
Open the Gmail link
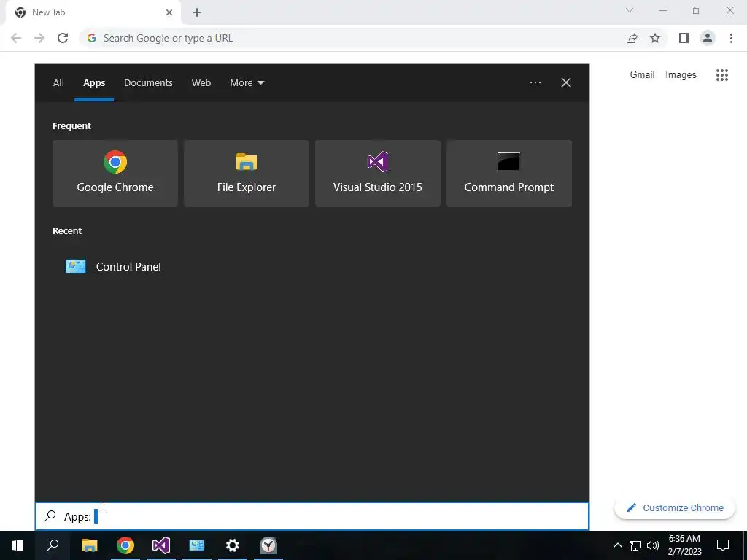642,75
